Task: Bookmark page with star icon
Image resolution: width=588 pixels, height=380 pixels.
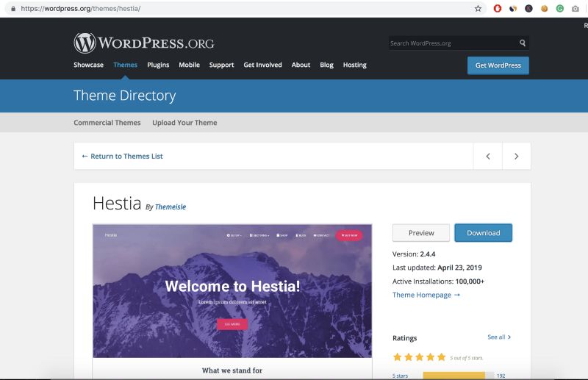Action: 478,8
